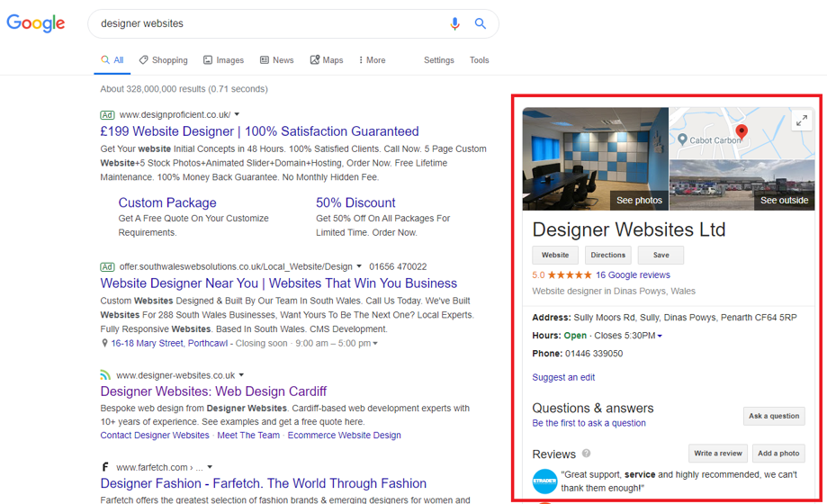Click phone number 01656 470022 in ad
This screenshot has width=827, height=504.
coord(398,267)
